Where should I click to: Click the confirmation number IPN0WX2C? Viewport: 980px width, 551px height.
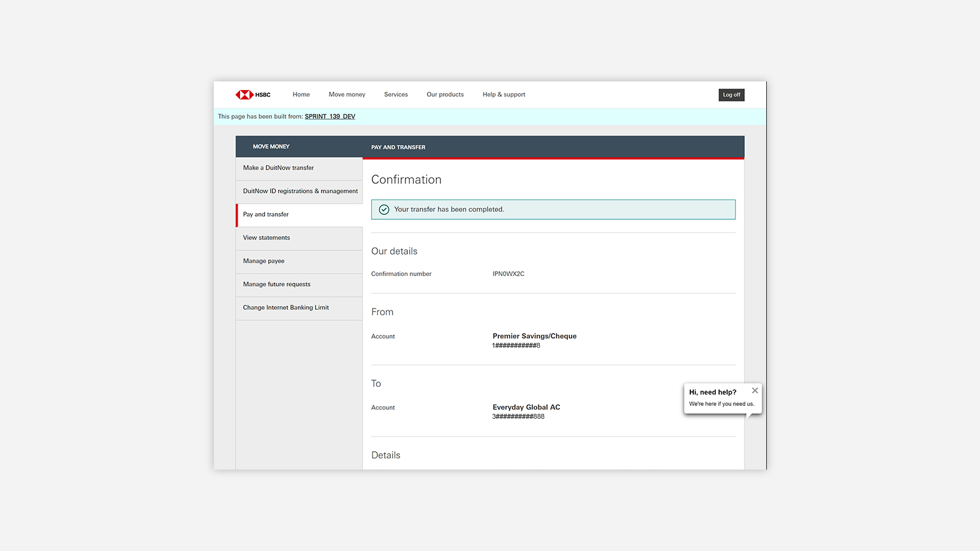pos(508,274)
